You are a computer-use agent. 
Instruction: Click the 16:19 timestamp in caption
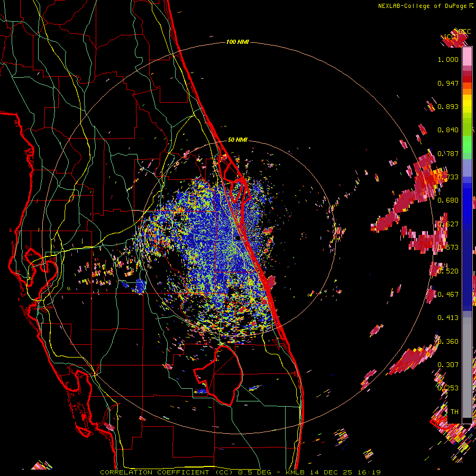tap(369, 472)
